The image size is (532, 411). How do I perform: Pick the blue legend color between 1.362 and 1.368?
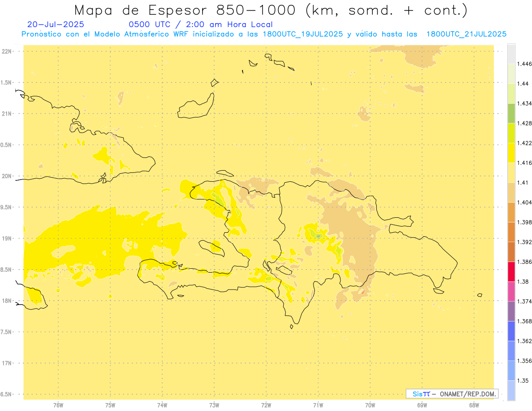pos(511,331)
